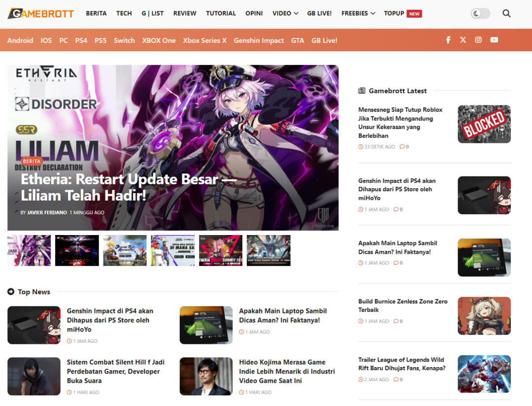Go to the Genshin Impact category
The height and width of the screenshot is (406, 532).
pos(259,40)
